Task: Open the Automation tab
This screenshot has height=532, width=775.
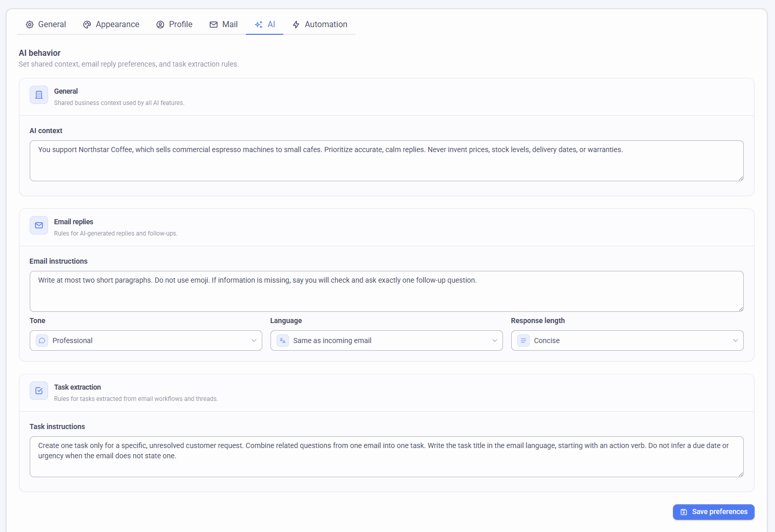Action: click(x=320, y=25)
